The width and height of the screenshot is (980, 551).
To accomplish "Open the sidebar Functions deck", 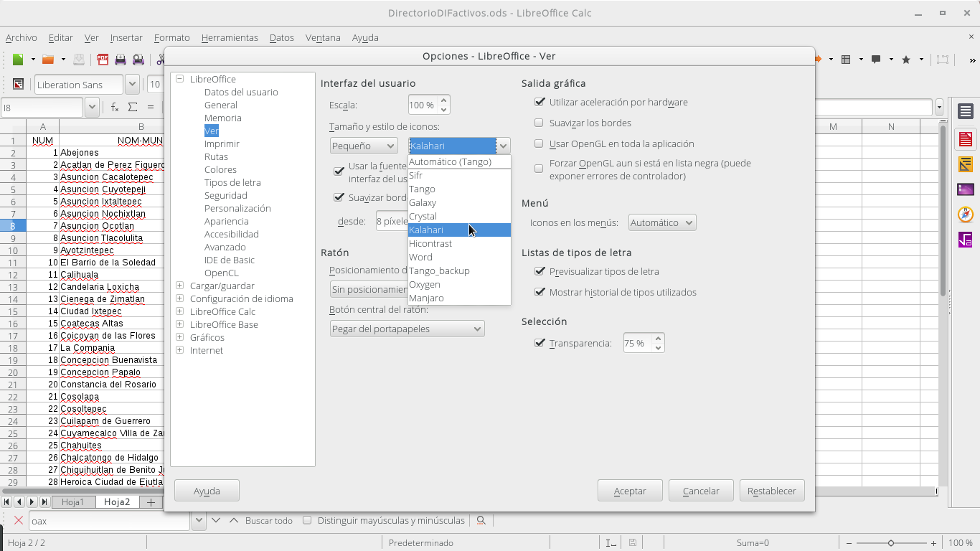I will click(x=966, y=240).
